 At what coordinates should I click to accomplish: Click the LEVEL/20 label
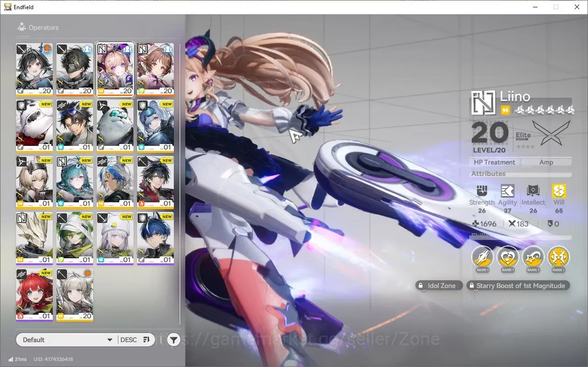489,150
